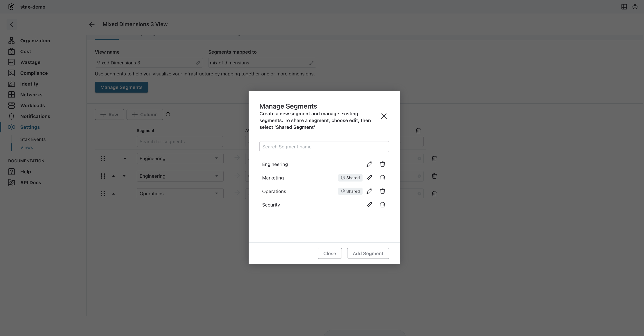Open the Settings section
The image size is (644, 336).
(24, 127)
